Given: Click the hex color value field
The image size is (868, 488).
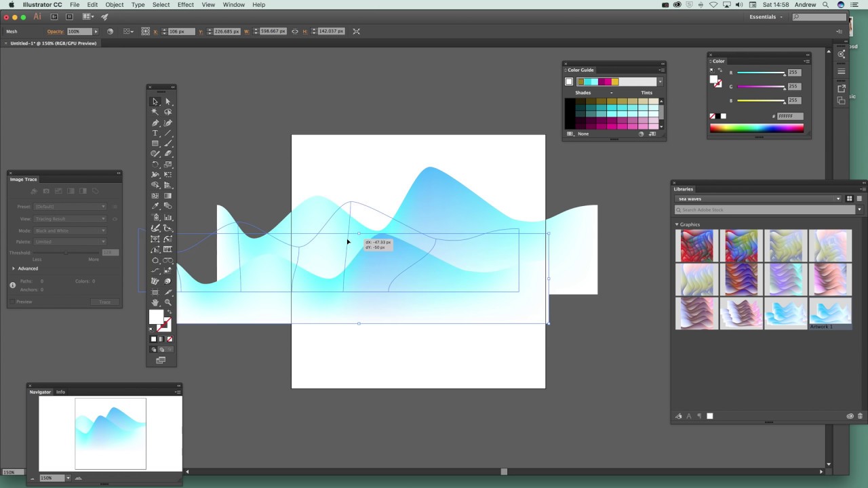Looking at the screenshot, I should point(790,116).
